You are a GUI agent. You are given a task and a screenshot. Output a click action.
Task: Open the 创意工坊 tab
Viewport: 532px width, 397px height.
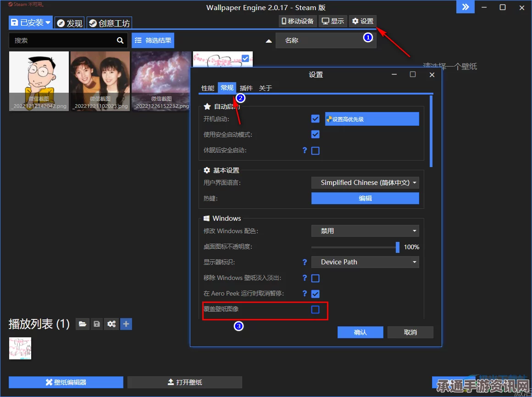pos(109,23)
